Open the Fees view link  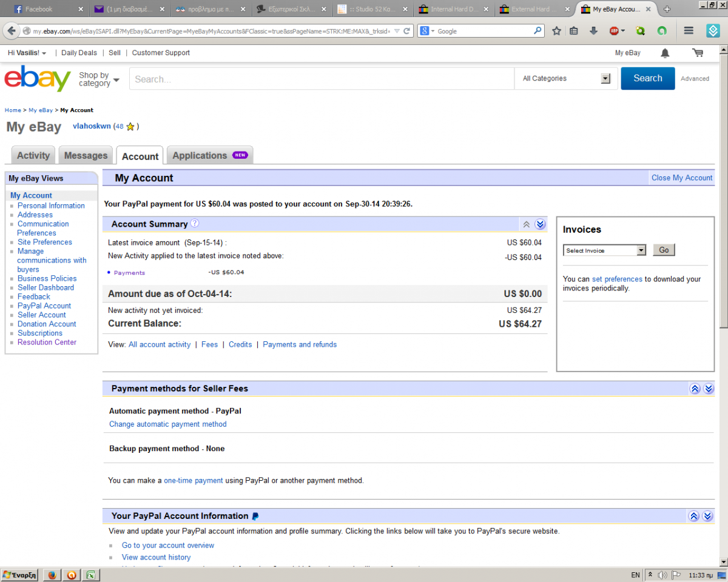click(209, 344)
